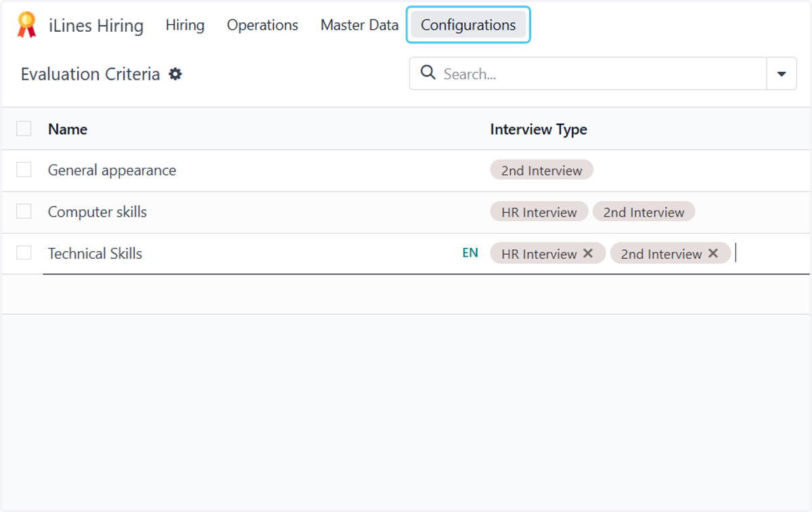
Task: Open the Evaluation Criteria gear settings
Action: 175,74
